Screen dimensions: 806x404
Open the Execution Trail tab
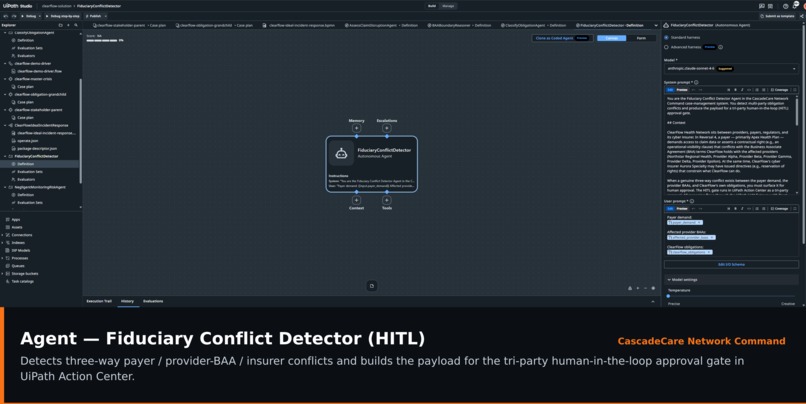[99, 301]
